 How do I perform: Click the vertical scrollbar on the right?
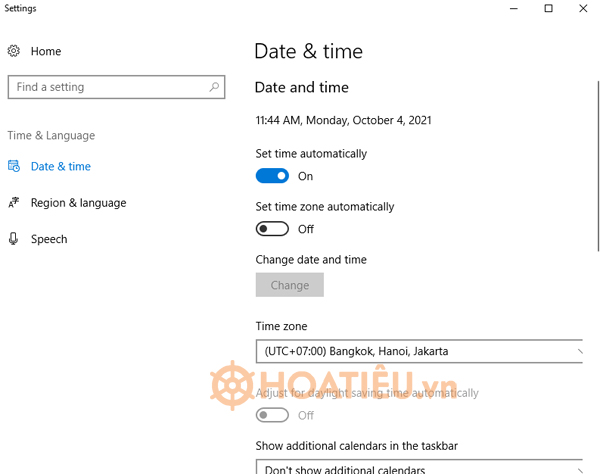pos(597,150)
